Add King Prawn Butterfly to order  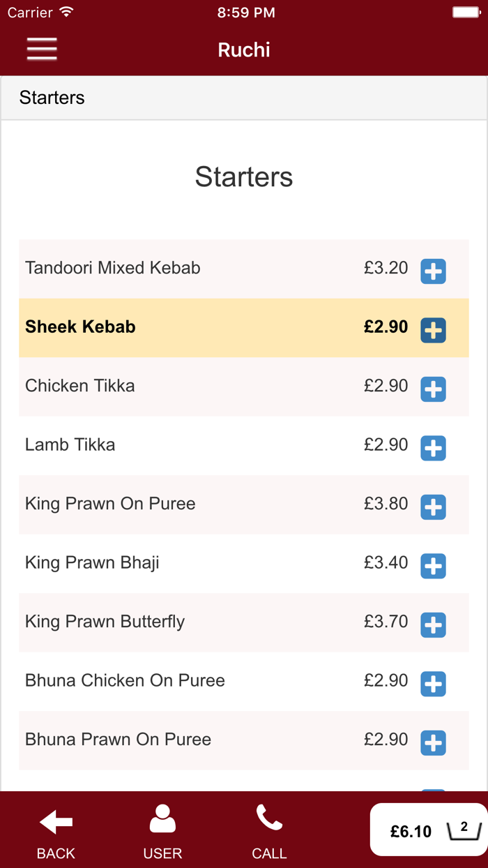pos(433,624)
